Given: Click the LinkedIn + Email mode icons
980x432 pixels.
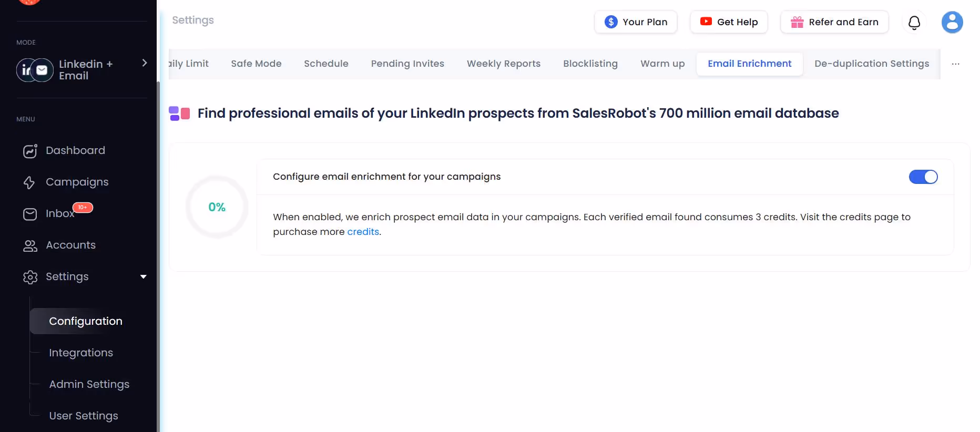Looking at the screenshot, I should (34, 70).
